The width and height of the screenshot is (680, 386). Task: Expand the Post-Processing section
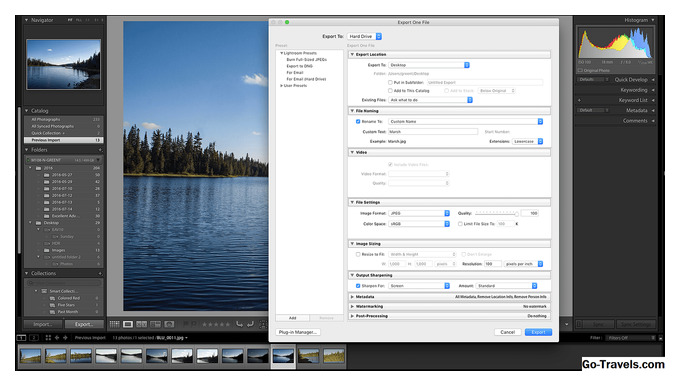tap(352, 316)
